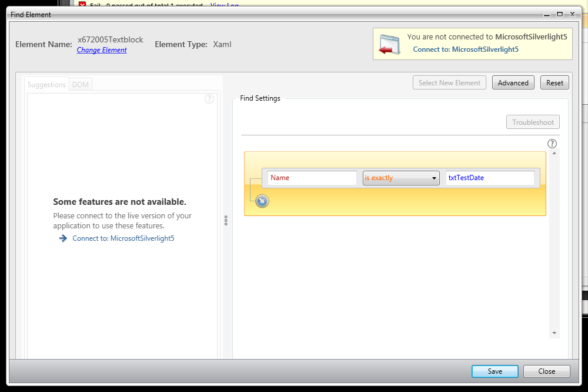588x392 pixels.
Task: Click the round blue add-filter icon
Action: click(x=262, y=202)
